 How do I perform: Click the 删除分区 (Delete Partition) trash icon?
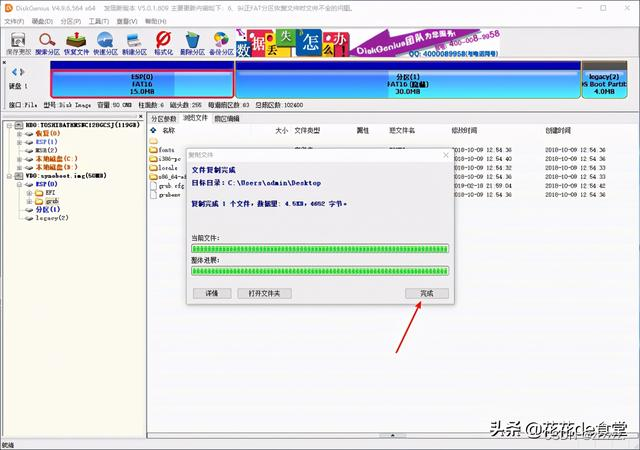point(192,42)
